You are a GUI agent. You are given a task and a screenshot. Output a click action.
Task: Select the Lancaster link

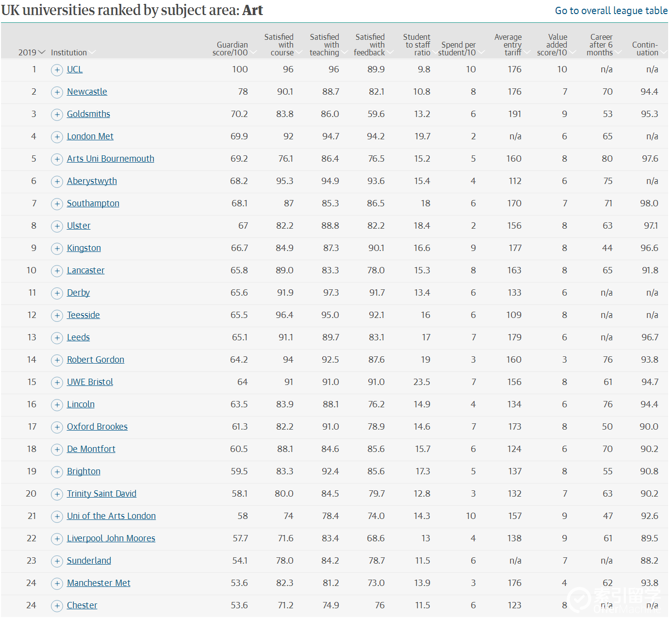[86, 270]
